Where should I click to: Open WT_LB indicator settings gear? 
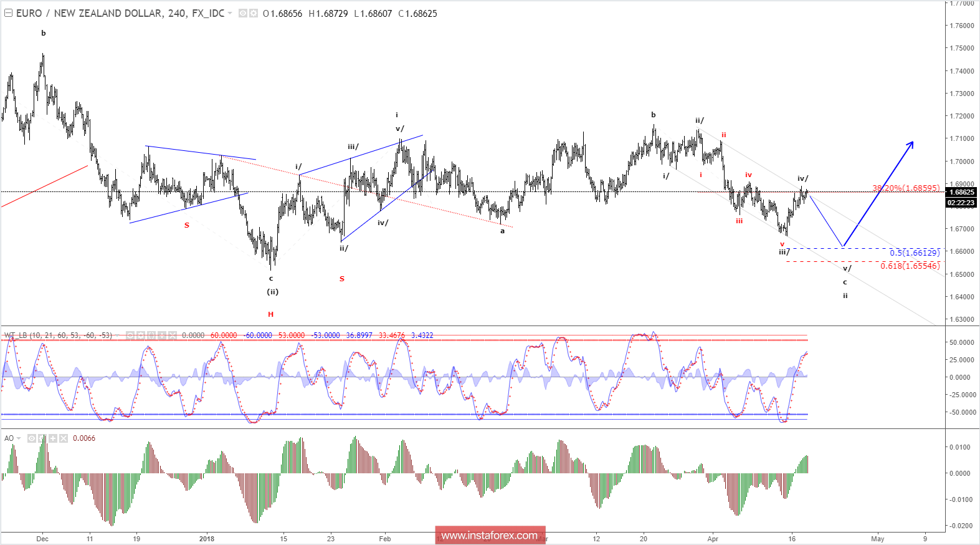(141, 335)
